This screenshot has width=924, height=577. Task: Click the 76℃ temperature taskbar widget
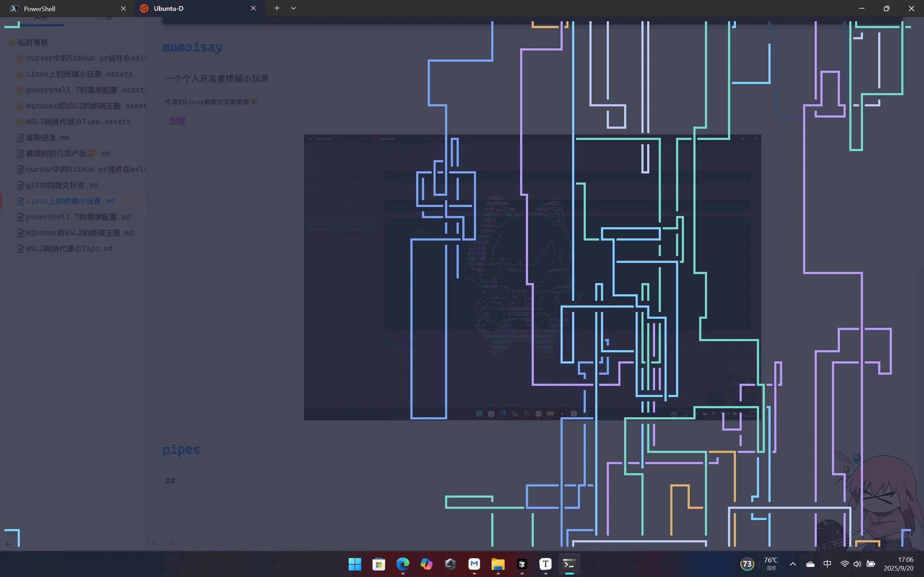click(x=771, y=563)
